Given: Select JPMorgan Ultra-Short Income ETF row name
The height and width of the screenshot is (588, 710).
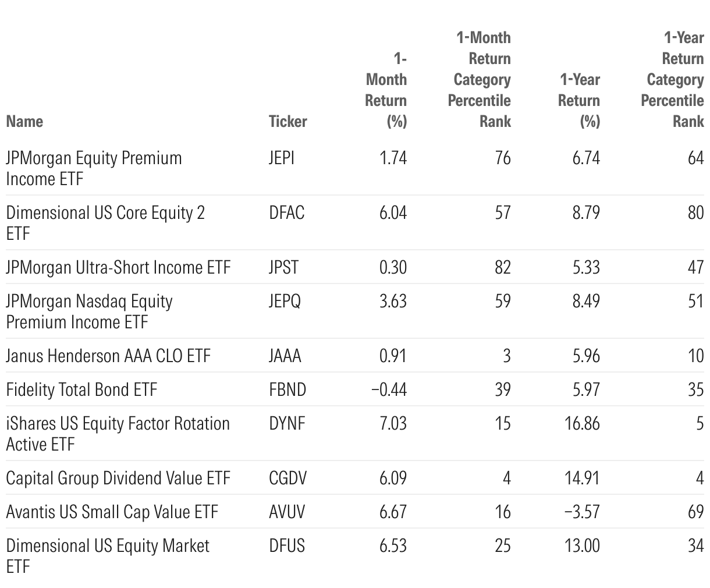Looking at the screenshot, I should pyautogui.click(x=118, y=267).
